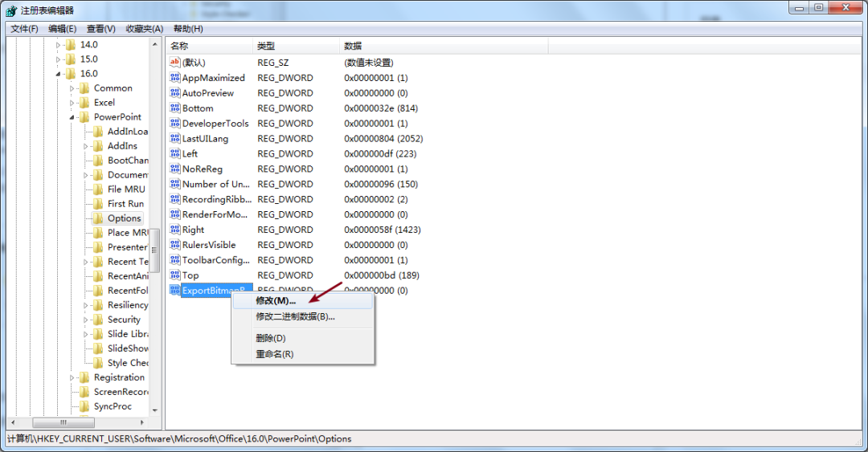The height and width of the screenshot is (452, 868).
Task: Collapse the PowerPoint key
Action: (72, 116)
